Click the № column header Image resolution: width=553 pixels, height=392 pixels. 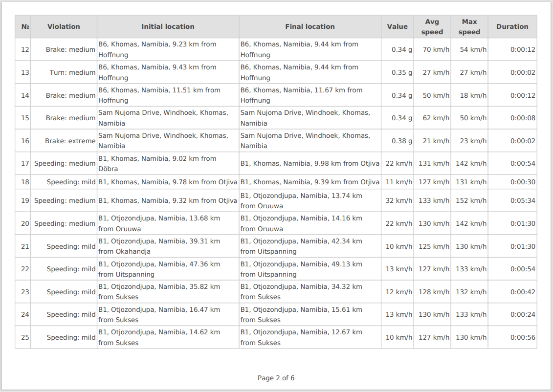25,27
